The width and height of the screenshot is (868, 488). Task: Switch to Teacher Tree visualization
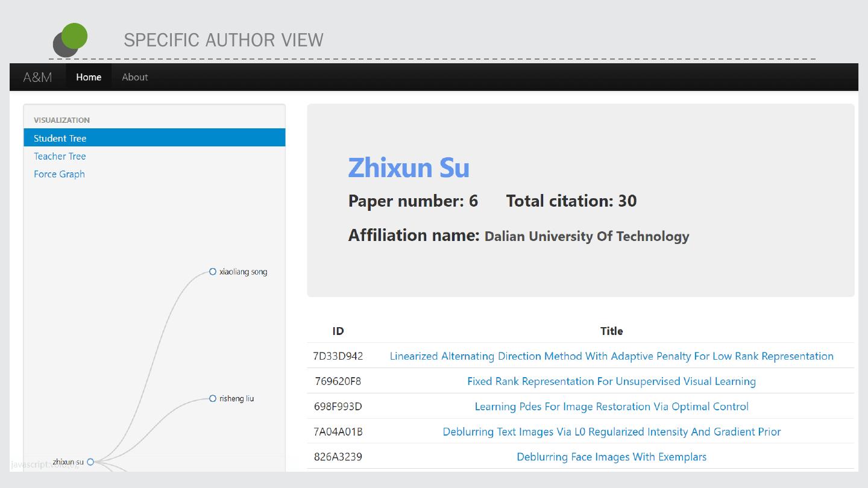pyautogui.click(x=60, y=156)
